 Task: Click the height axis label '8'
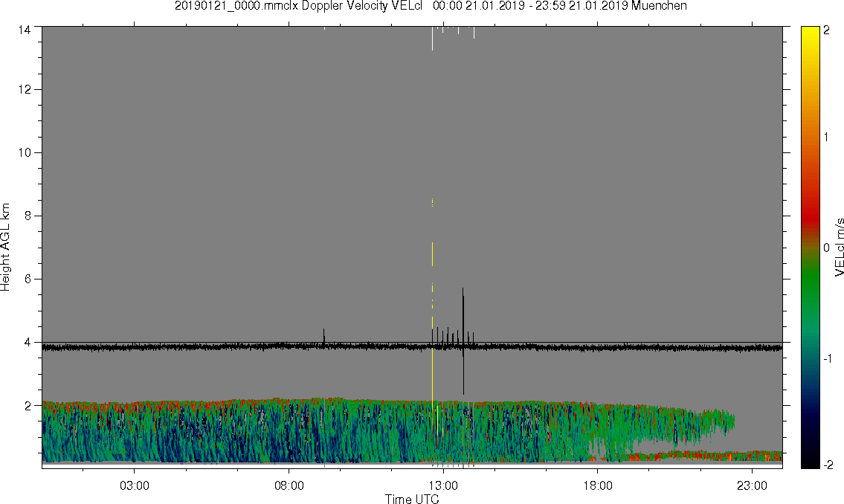[27, 216]
